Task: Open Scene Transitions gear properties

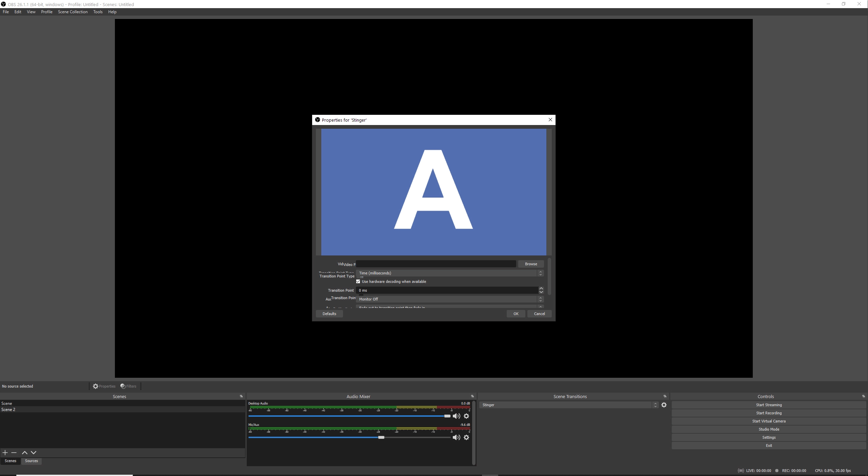Action: pos(664,405)
